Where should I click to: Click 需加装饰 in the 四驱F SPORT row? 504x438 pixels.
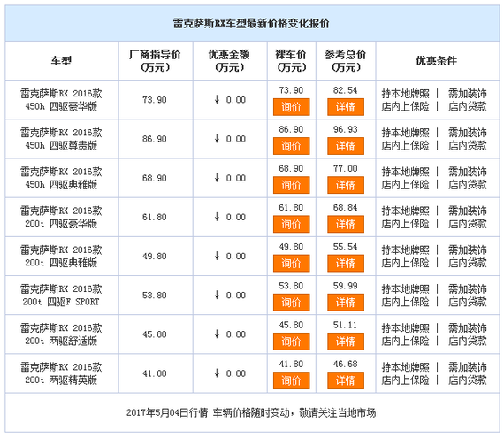[x=468, y=289]
